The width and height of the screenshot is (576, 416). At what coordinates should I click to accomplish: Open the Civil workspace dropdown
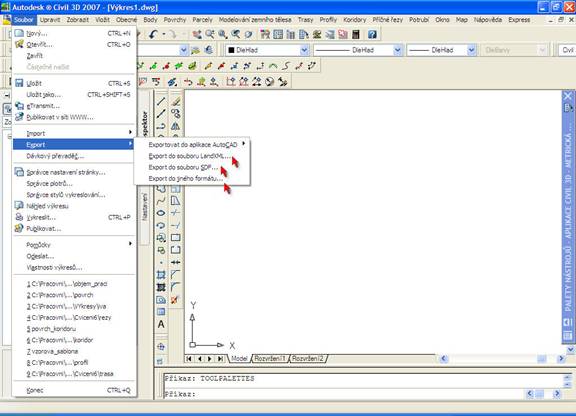pos(567,50)
